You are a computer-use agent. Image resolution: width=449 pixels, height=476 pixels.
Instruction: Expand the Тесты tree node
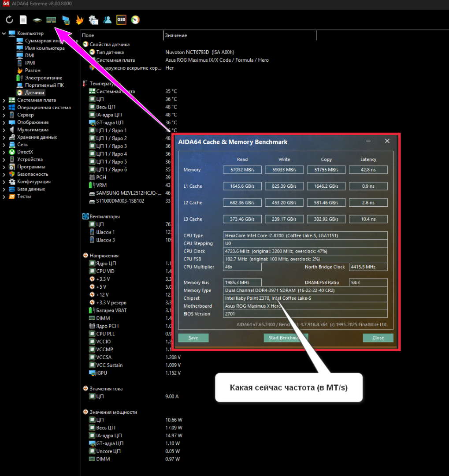coord(4,197)
